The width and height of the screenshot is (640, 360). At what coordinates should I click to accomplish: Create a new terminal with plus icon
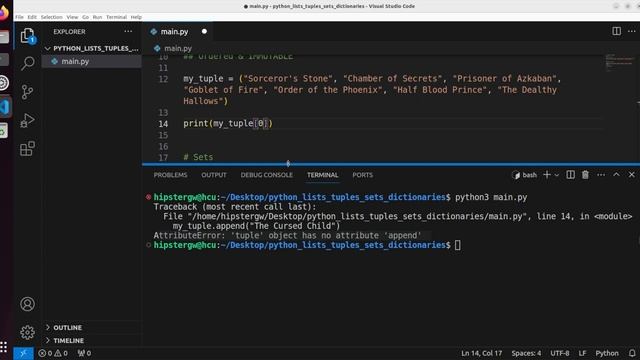click(x=547, y=175)
